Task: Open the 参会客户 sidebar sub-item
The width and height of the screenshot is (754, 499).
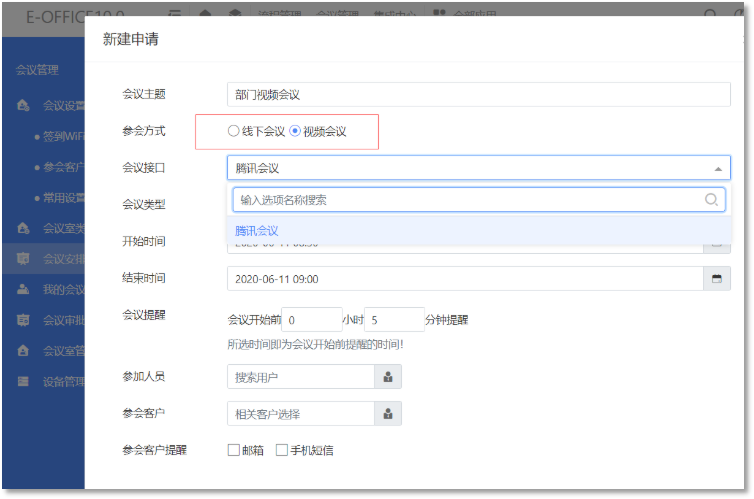Action: [63, 167]
